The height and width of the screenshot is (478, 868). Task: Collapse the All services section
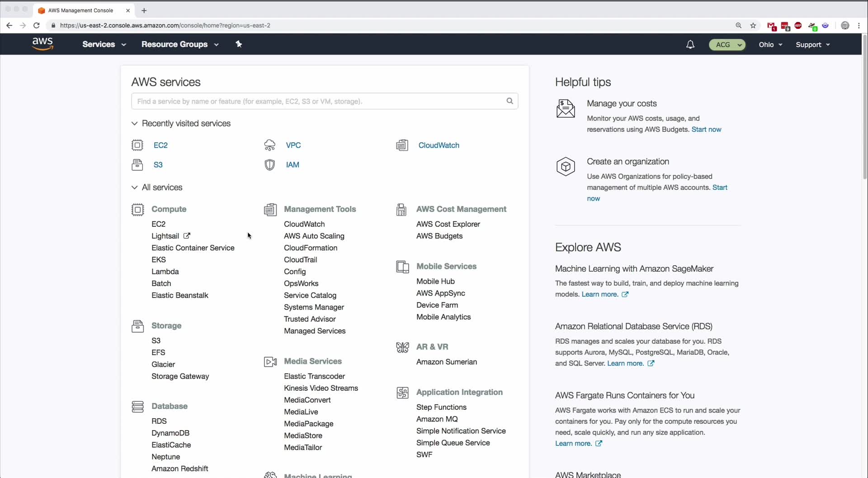click(134, 187)
